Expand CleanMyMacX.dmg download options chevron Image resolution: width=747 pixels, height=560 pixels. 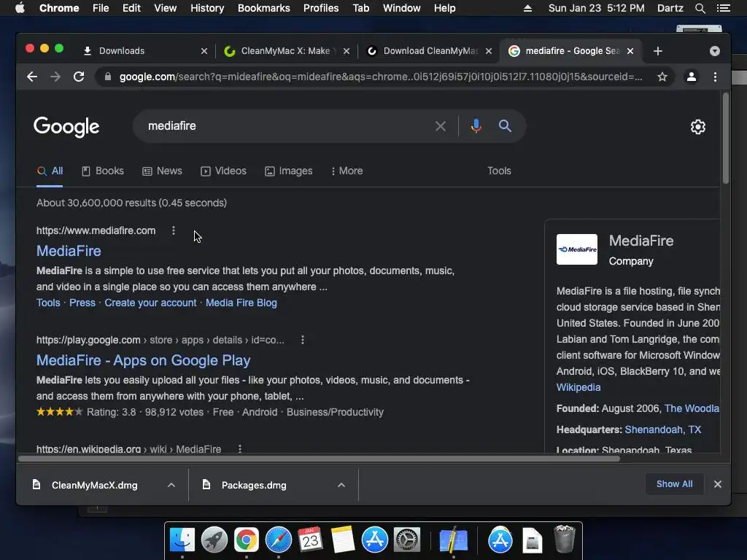(x=171, y=485)
